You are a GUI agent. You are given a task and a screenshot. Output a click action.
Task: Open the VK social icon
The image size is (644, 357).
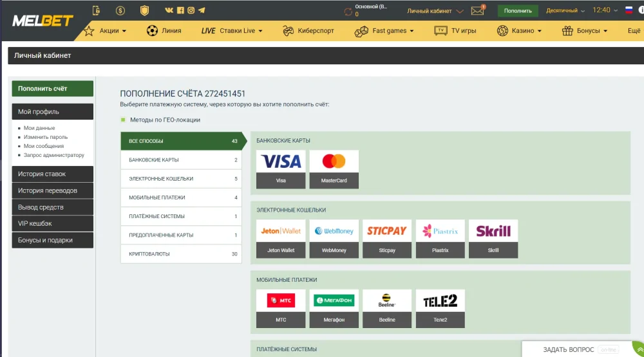169,10
